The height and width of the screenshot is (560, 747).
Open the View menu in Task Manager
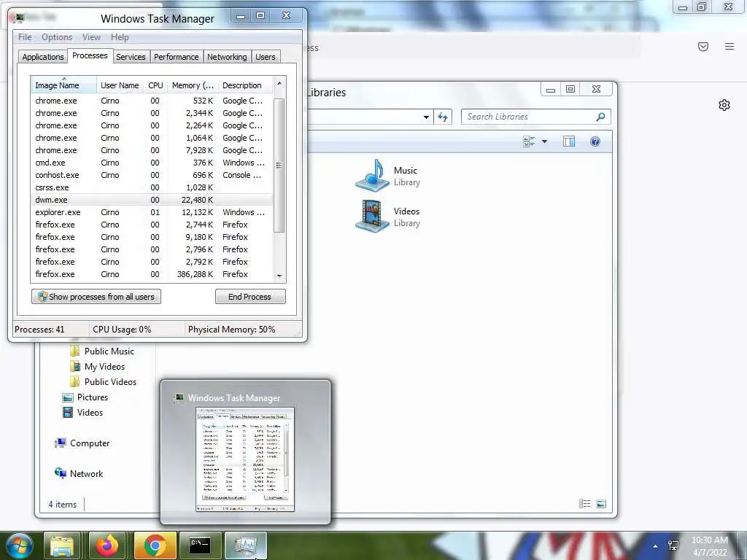pos(91,37)
